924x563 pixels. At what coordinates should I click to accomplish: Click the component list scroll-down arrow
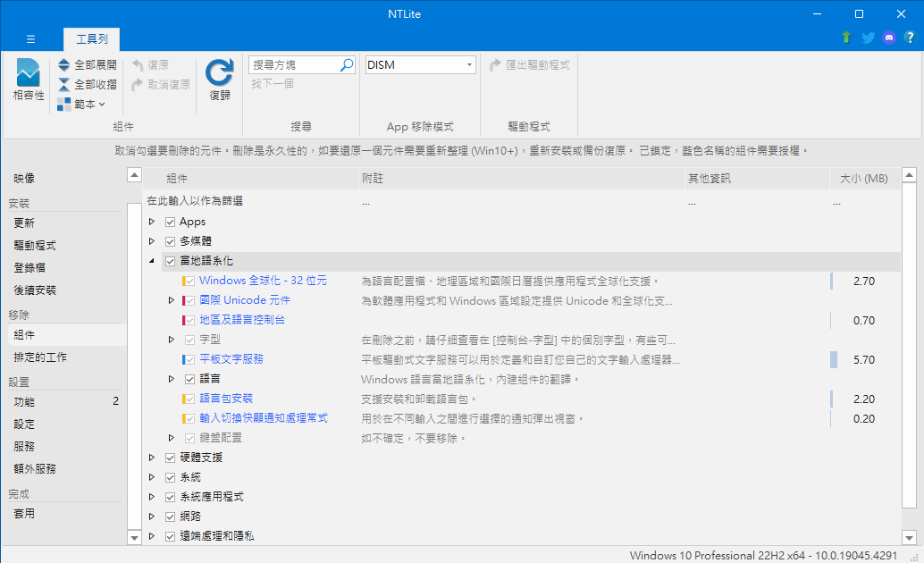click(x=910, y=537)
